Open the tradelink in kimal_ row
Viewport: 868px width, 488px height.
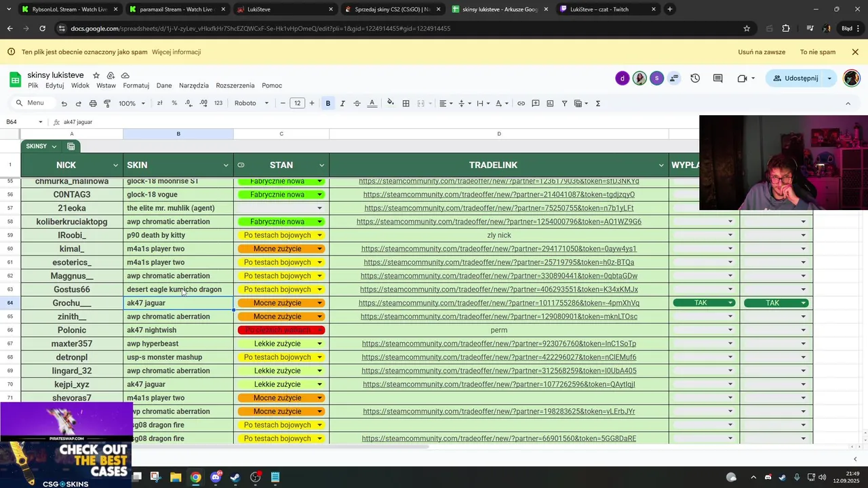point(498,249)
